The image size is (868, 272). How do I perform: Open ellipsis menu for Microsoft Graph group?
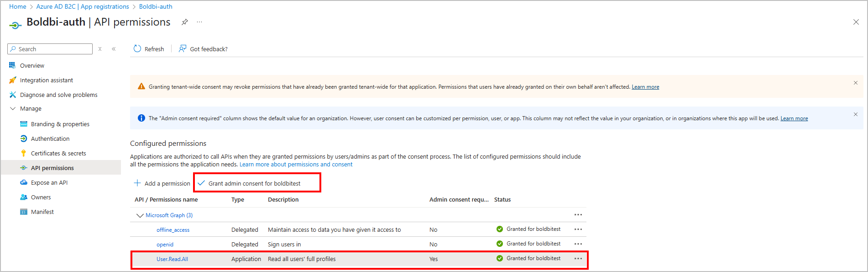578,215
